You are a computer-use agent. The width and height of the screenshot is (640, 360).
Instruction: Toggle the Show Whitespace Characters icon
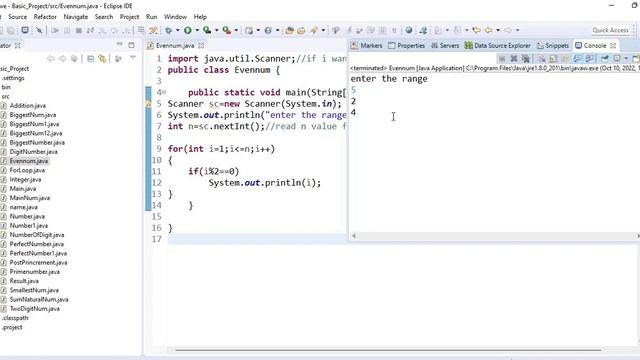[x=394, y=30]
